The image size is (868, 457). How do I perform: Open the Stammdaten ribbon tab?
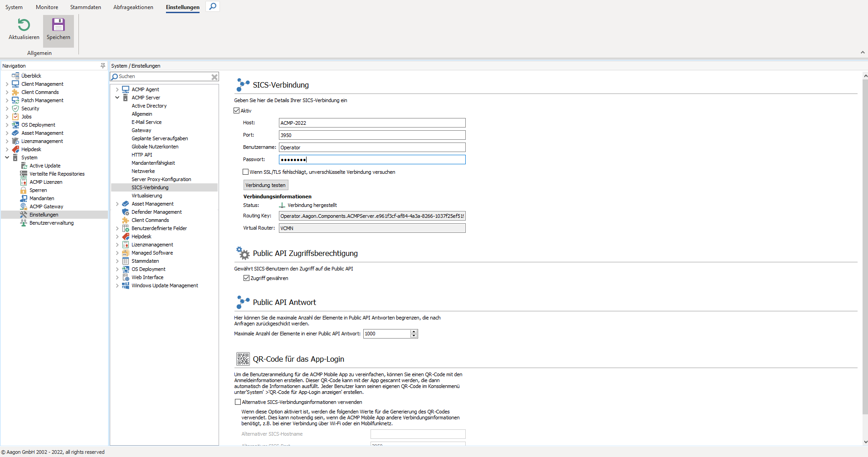[85, 7]
